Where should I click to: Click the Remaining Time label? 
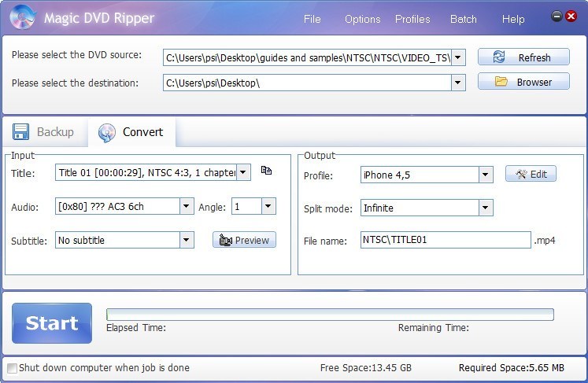point(434,327)
